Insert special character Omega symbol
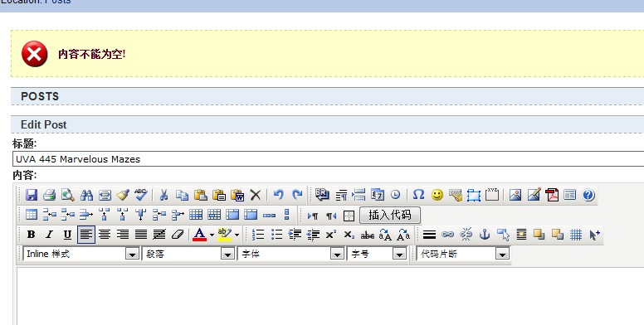This screenshot has height=325, width=644. [418, 195]
